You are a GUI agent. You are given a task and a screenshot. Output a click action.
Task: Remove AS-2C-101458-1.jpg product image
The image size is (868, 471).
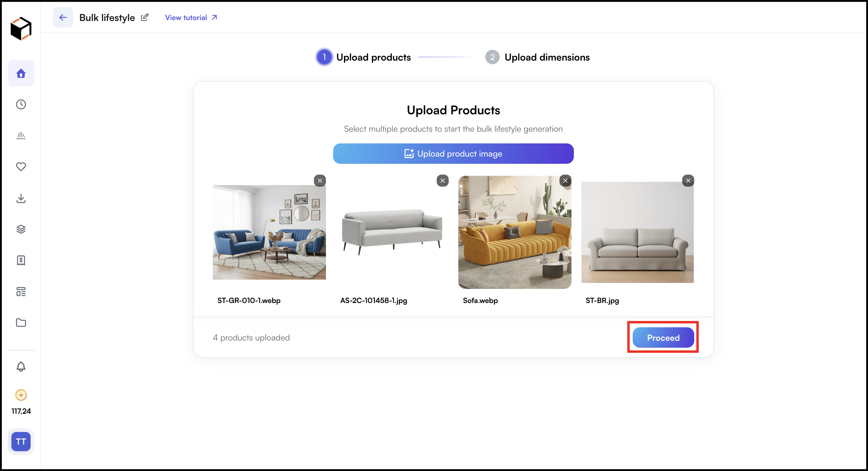coord(442,181)
